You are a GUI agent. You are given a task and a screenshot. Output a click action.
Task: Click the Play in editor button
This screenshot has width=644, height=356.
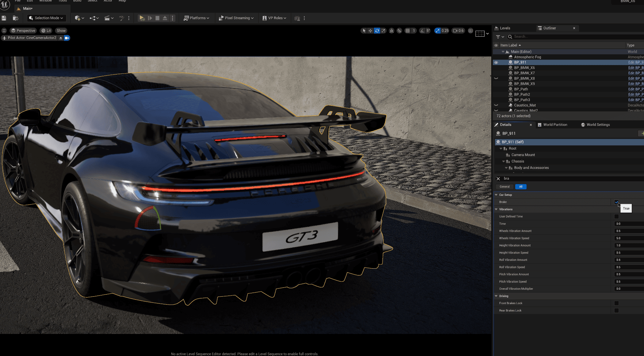pos(142,18)
